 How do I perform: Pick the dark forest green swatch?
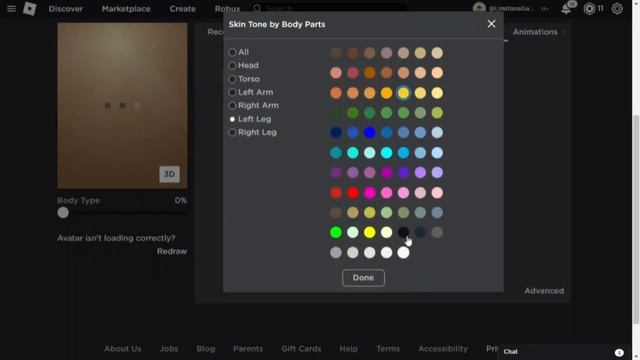tap(336, 113)
